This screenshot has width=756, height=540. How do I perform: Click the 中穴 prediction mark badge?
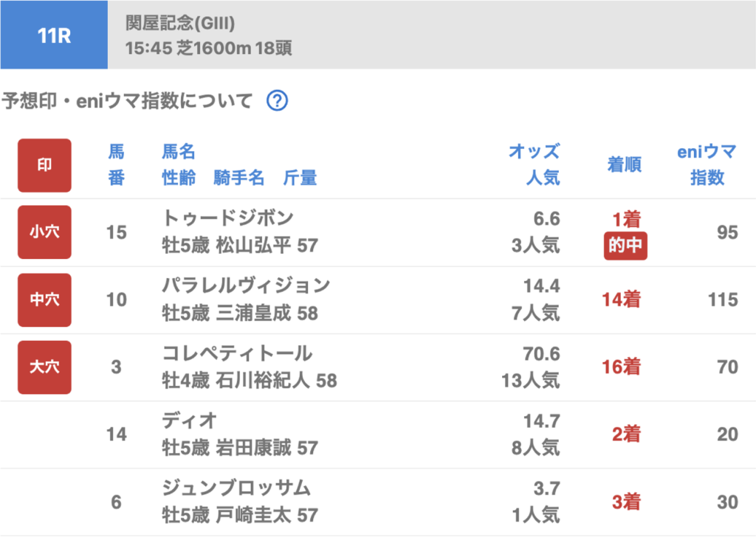coord(44,300)
